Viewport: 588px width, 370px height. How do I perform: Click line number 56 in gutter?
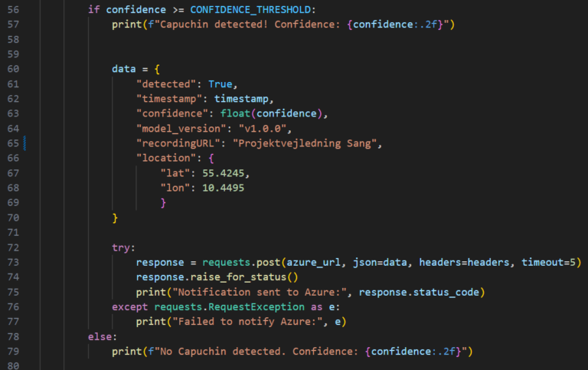(x=13, y=10)
